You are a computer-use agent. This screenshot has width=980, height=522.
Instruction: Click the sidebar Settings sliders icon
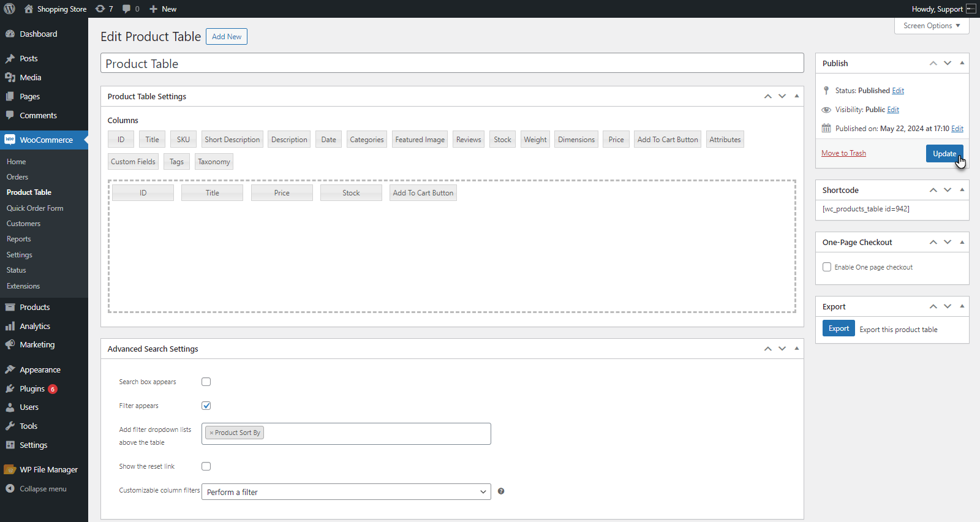[10, 445]
